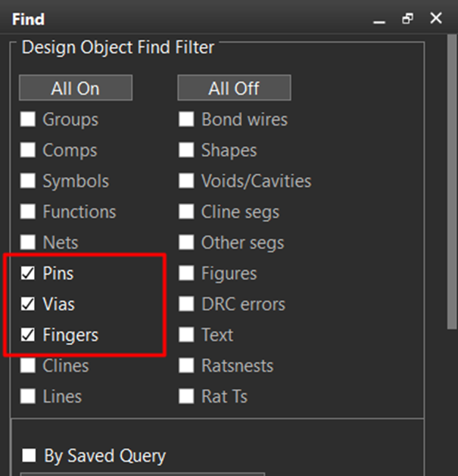Turn on the Nets checkbox
Viewport: 458px width, 476px height.
(x=28, y=243)
